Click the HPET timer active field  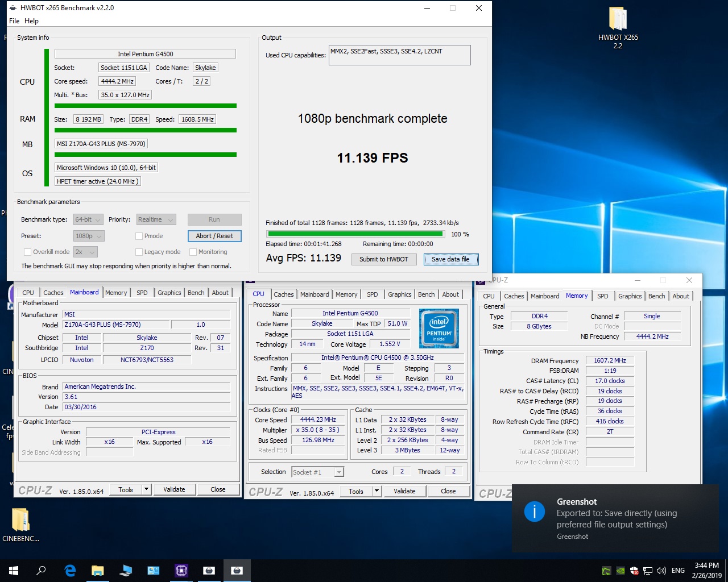[97, 181]
